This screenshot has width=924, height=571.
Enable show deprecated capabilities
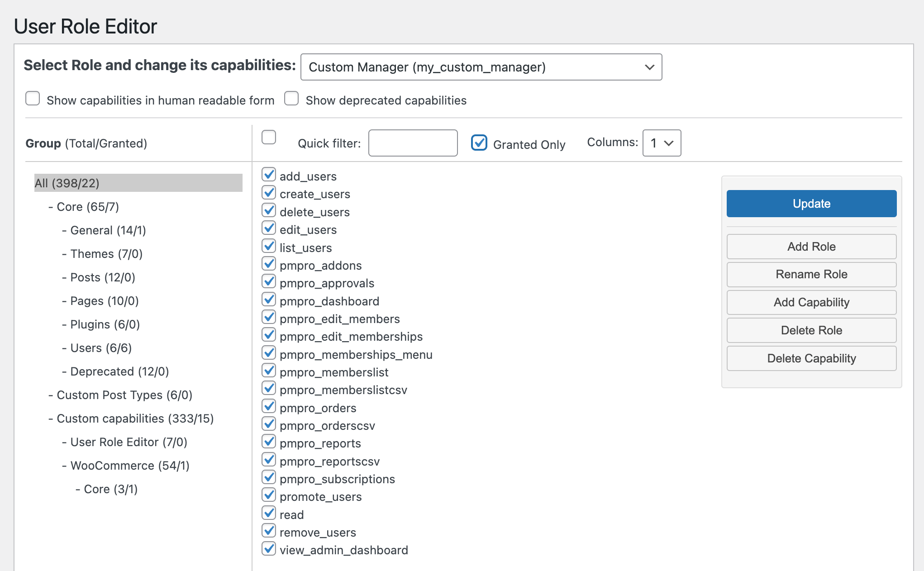[291, 98]
